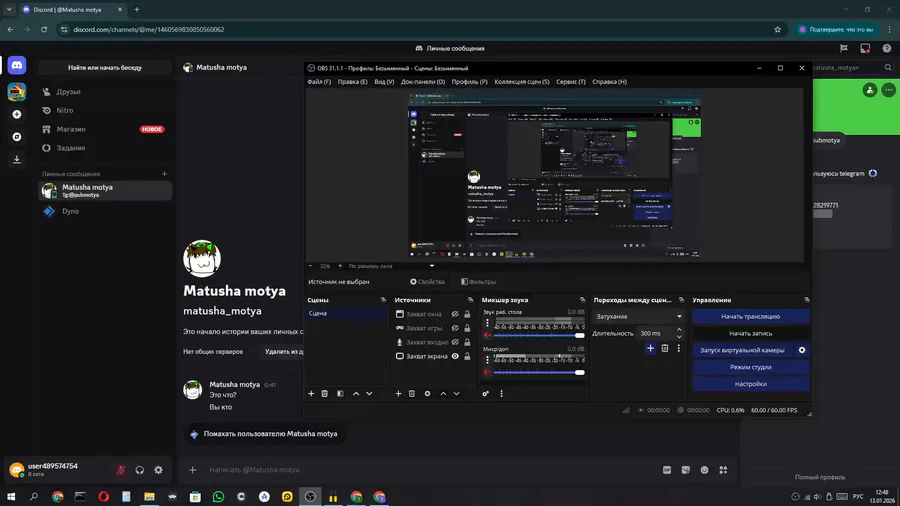This screenshot has width=900, height=506.
Task: Add a new scene in OBS Scenes panel
Action: (311, 394)
